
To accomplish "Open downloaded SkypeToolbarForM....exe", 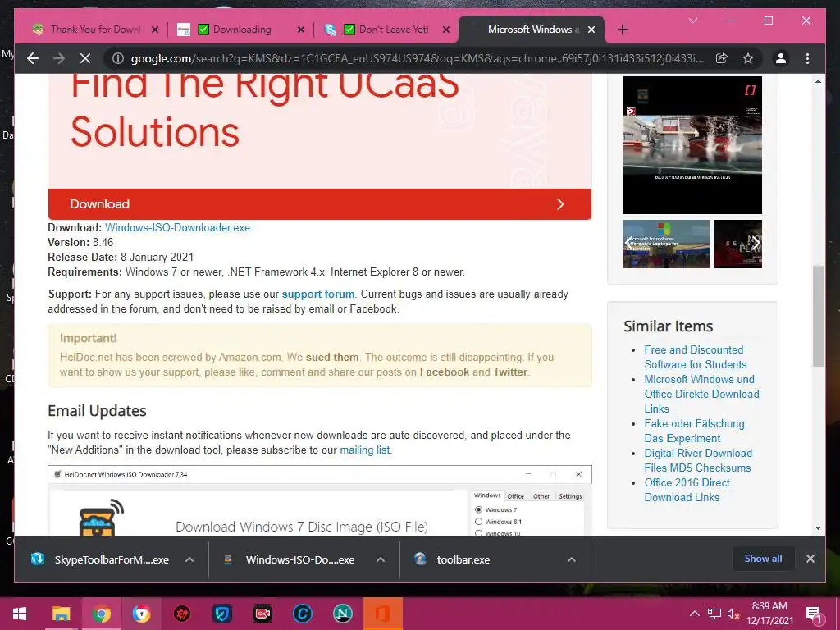I will [102, 559].
